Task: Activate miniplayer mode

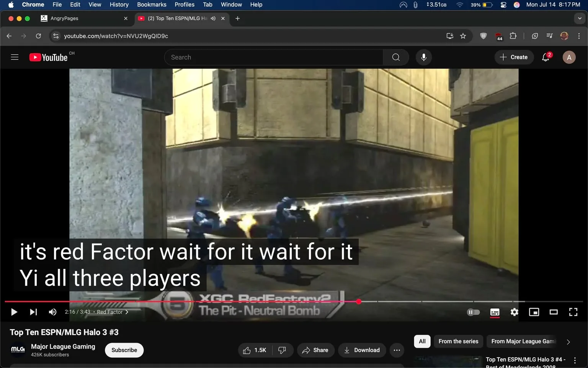Action: click(534, 312)
